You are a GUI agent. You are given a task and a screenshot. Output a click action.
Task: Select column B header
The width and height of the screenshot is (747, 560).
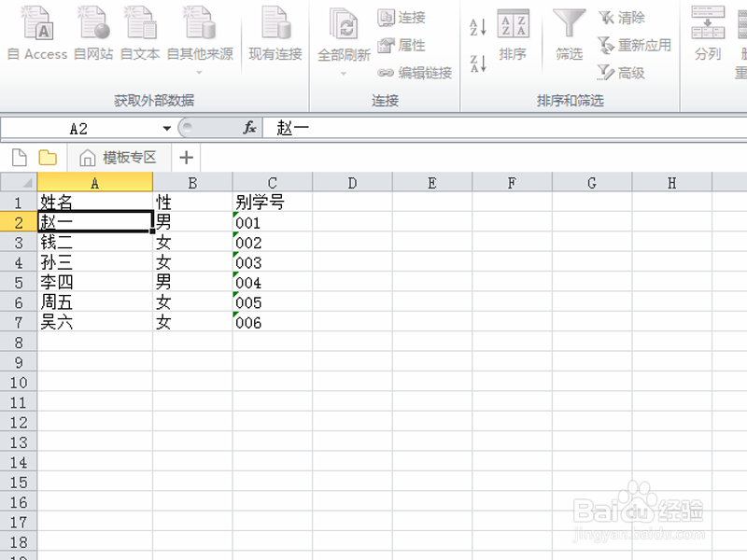192,182
